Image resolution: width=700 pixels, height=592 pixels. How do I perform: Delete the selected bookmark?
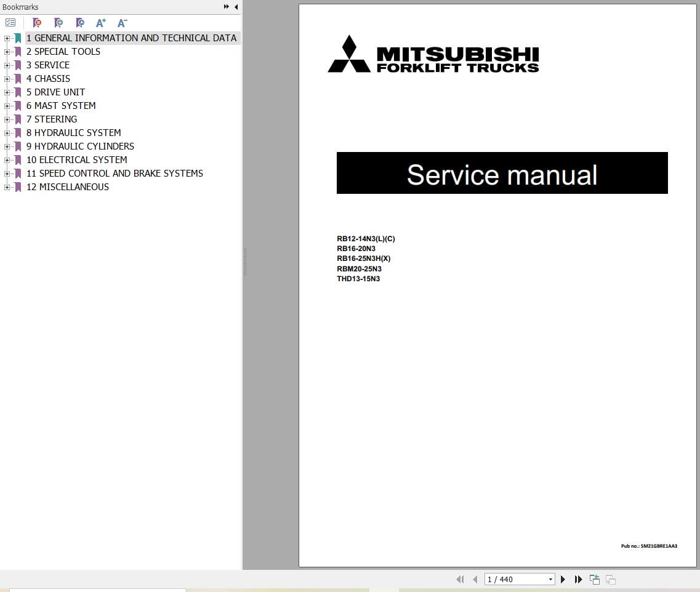[x=37, y=23]
